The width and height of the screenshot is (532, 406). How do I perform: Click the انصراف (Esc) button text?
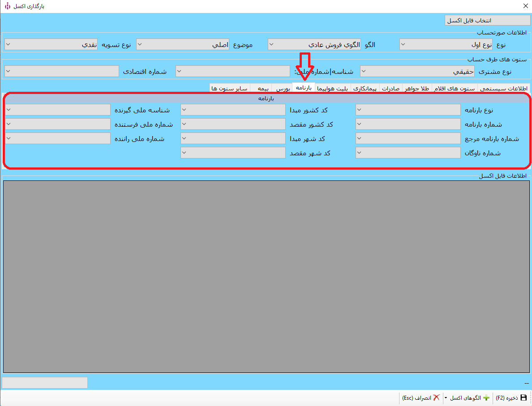coord(416,398)
